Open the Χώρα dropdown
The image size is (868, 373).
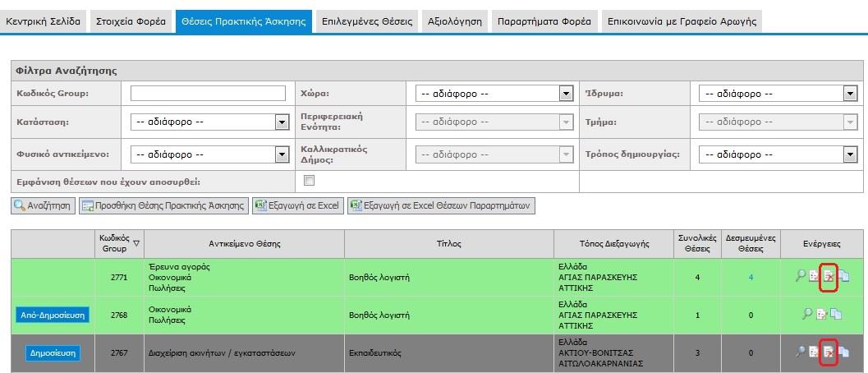(494, 94)
